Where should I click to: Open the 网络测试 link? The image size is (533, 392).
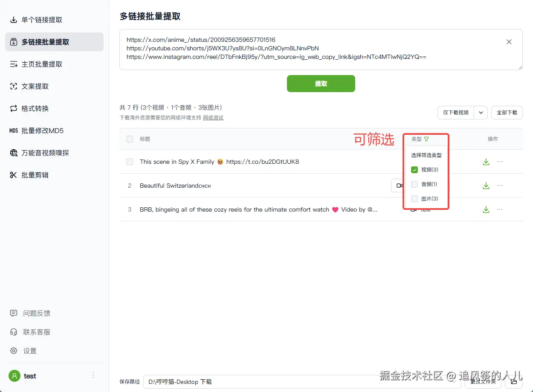click(x=213, y=118)
